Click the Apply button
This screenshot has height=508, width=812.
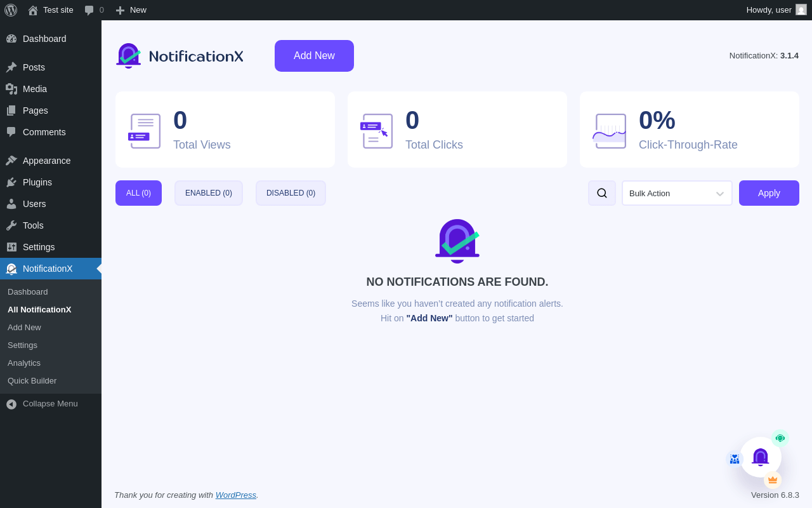click(x=769, y=193)
